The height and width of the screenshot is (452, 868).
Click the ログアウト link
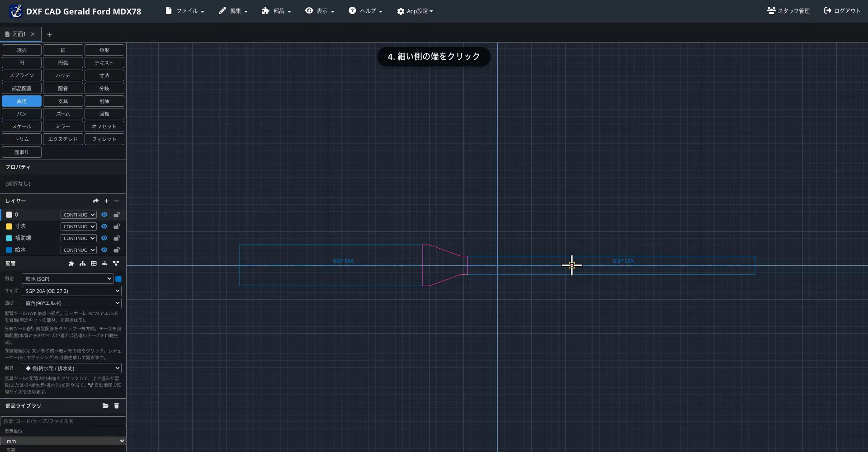click(842, 11)
